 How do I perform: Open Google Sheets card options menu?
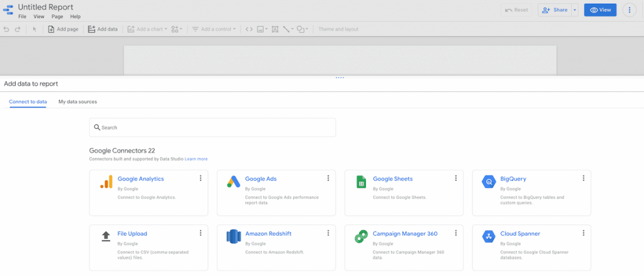(456, 178)
